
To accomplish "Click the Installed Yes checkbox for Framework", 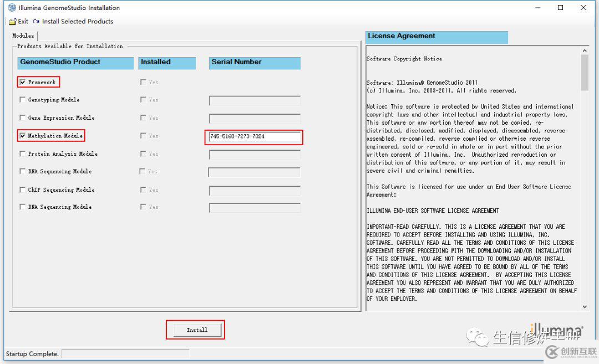I will (x=143, y=82).
